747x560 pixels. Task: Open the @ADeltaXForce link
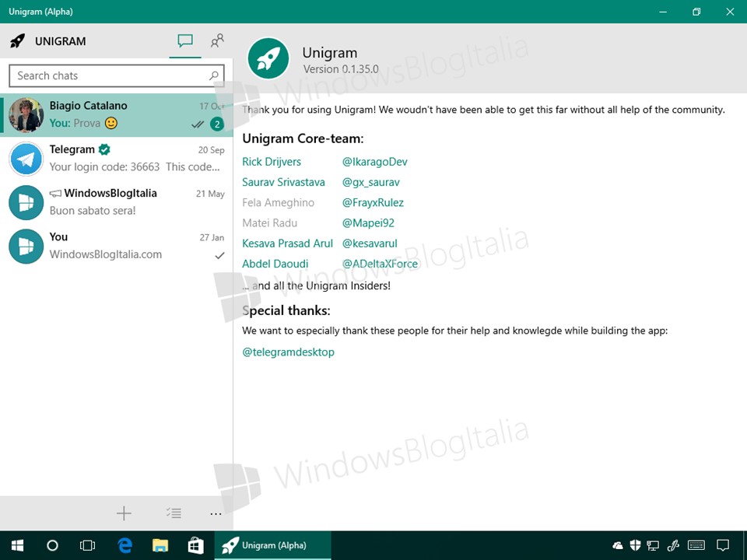381,264
